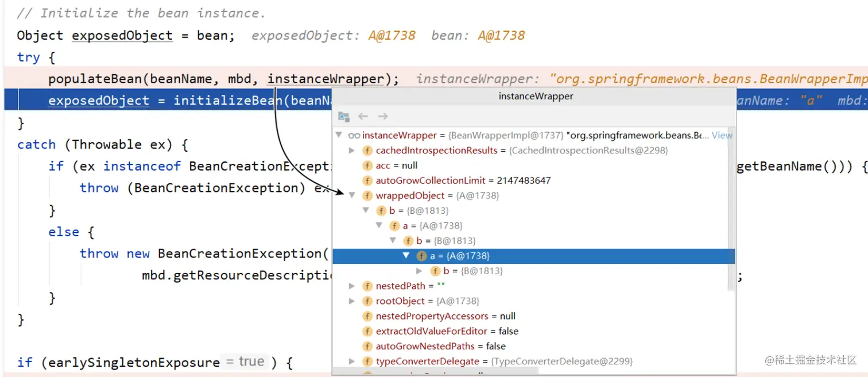868x377 pixels.
Task: Select the rootObject = {A@1738} row
Action: [x=534, y=301]
